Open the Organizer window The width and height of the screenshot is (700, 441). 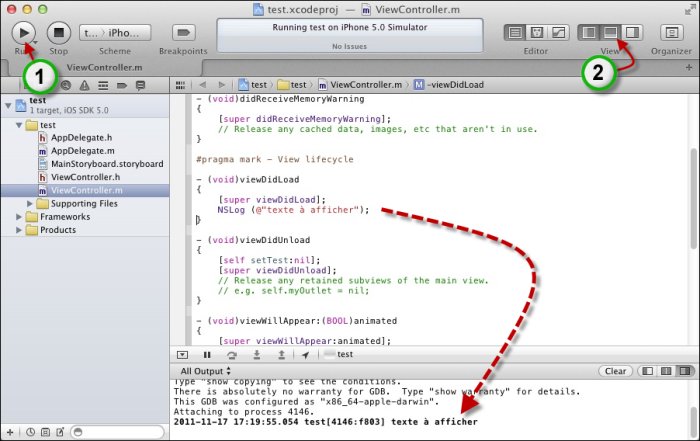[x=670, y=32]
